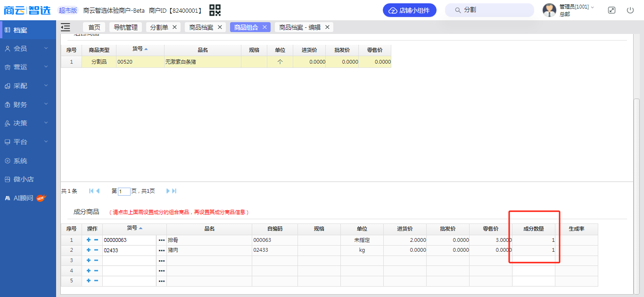
Task: Close the 商品组合 tab
Action: pyautogui.click(x=264, y=27)
